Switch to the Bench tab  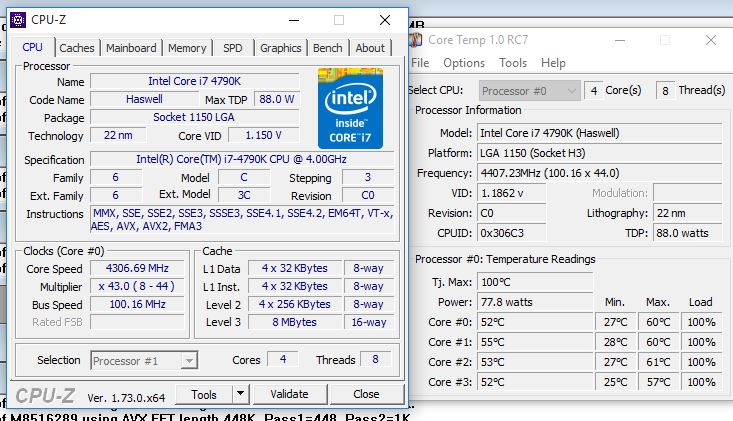[328, 48]
